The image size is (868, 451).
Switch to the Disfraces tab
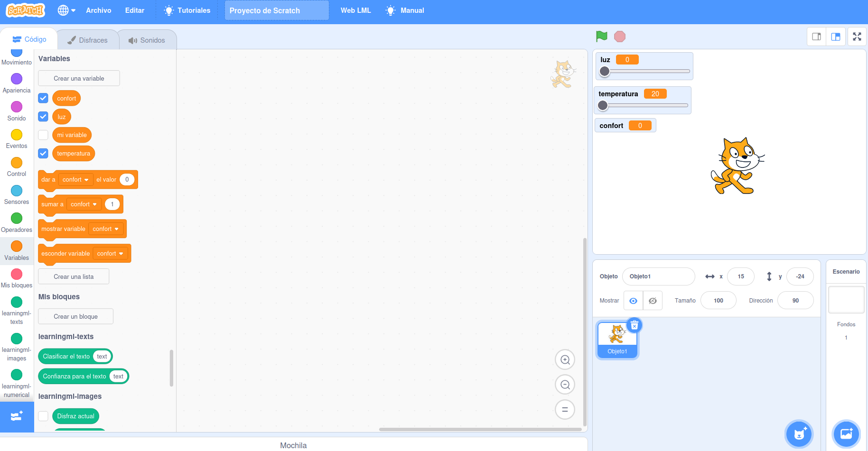point(88,40)
